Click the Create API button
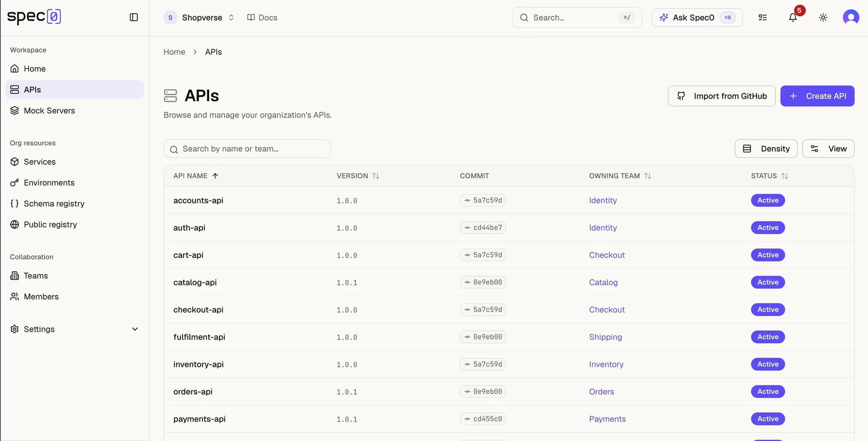 (x=817, y=96)
